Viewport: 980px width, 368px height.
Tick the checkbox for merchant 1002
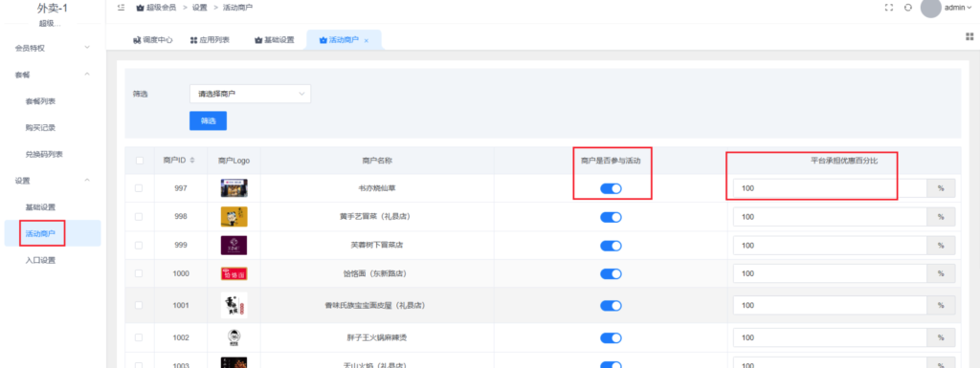[139, 337]
